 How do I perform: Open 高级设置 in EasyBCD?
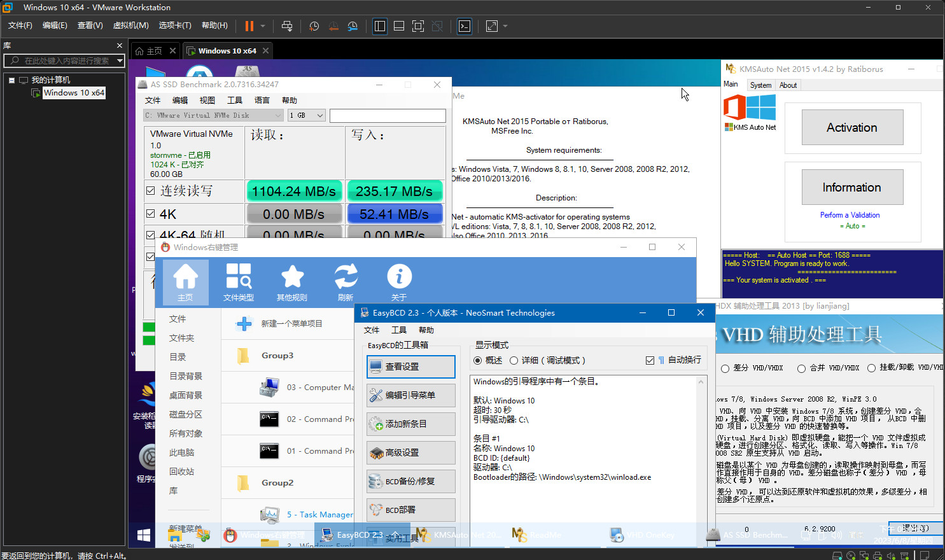pyautogui.click(x=411, y=452)
